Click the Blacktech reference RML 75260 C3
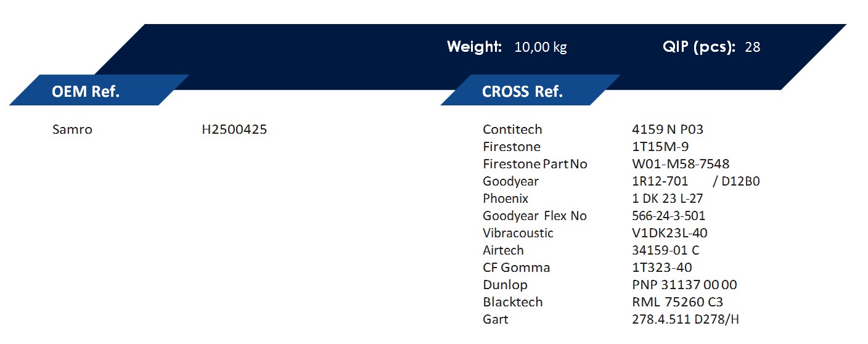 pyautogui.click(x=678, y=302)
